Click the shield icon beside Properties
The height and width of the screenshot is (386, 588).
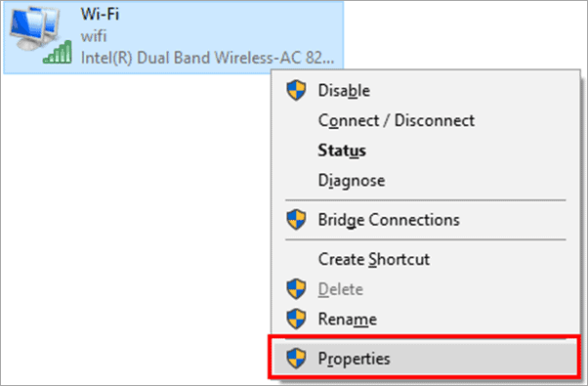[x=296, y=358]
